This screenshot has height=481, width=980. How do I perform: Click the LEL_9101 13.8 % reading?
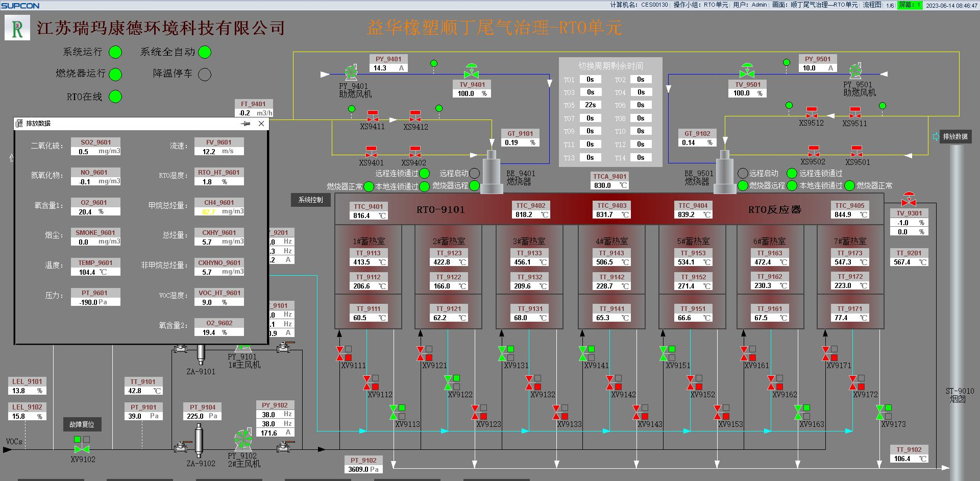[x=27, y=391]
